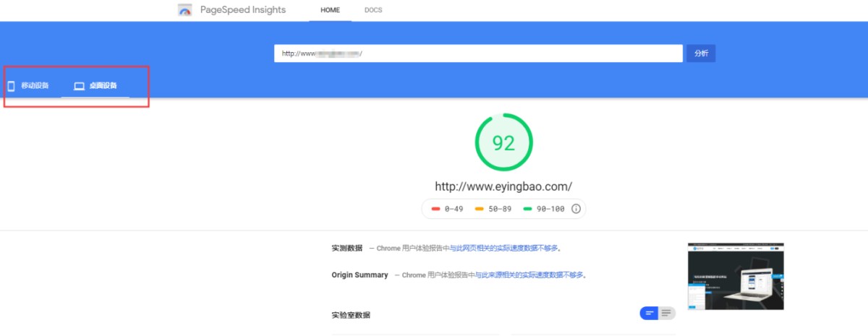The height and width of the screenshot is (336, 868).
Task: Click the PageSpeed Insights logo icon
Action: point(185,10)
